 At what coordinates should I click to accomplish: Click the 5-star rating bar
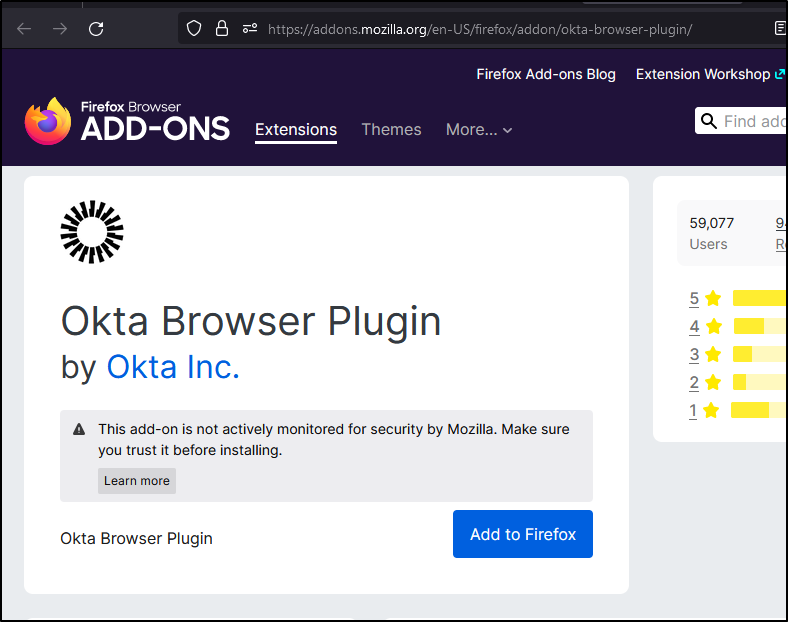tap(760, 298)
